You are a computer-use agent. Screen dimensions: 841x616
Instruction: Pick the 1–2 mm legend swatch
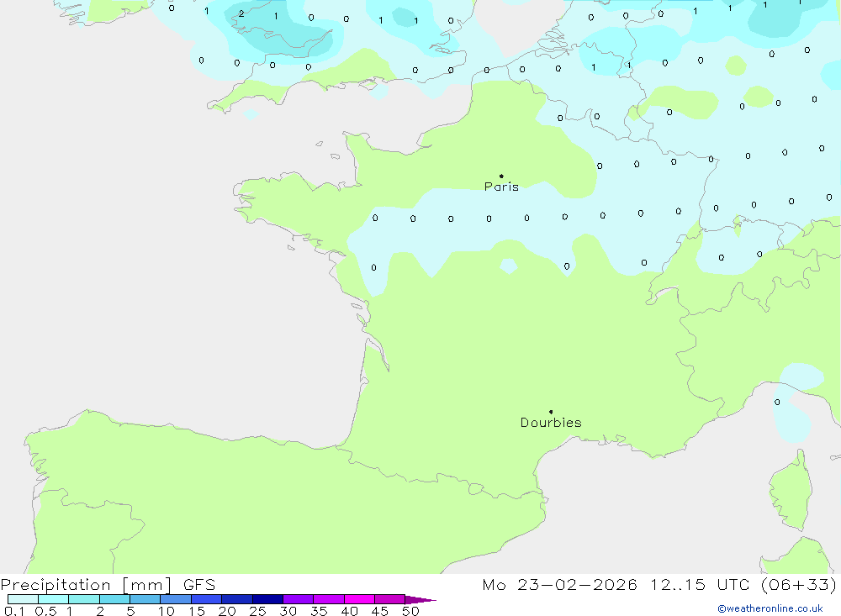click(83, 599)
